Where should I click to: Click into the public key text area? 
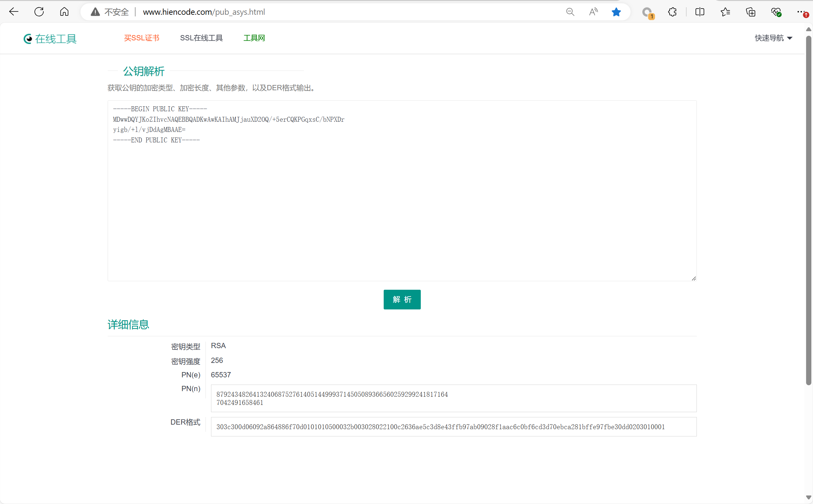(x=402, y=200)
